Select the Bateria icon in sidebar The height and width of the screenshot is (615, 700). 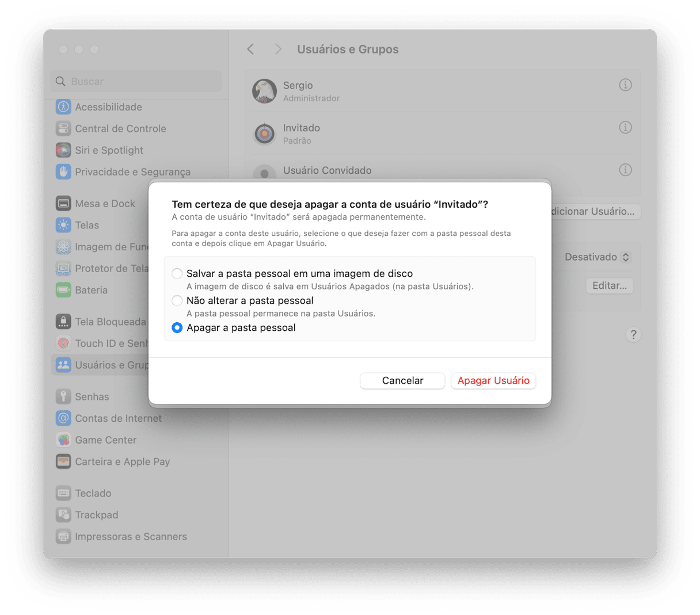(x=63, y=290)
